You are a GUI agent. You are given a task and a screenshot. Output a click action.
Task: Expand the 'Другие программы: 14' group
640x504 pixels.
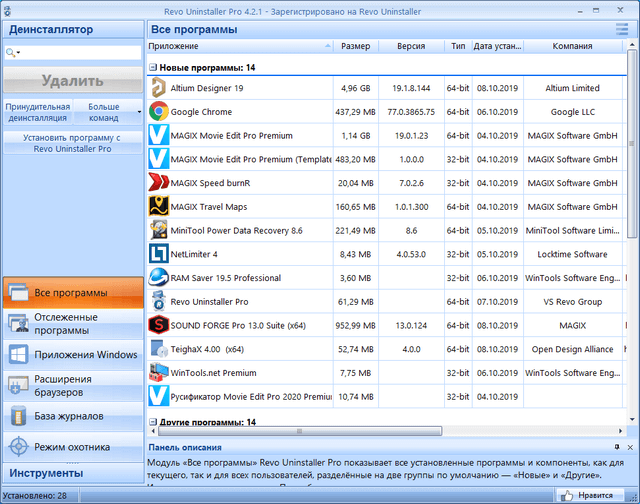point(152,423)
